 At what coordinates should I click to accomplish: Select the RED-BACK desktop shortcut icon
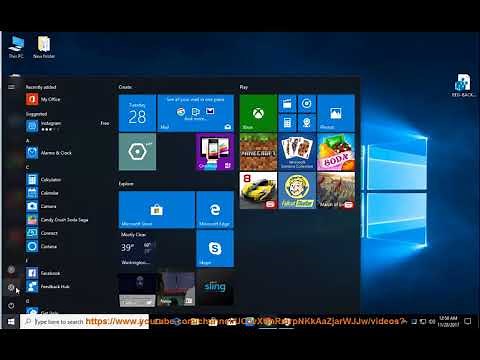(x=463, y=86)
